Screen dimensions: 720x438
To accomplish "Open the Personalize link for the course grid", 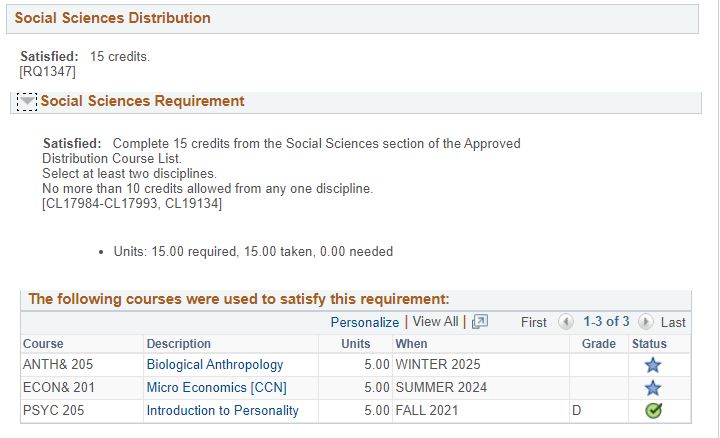I will (365, 322).
